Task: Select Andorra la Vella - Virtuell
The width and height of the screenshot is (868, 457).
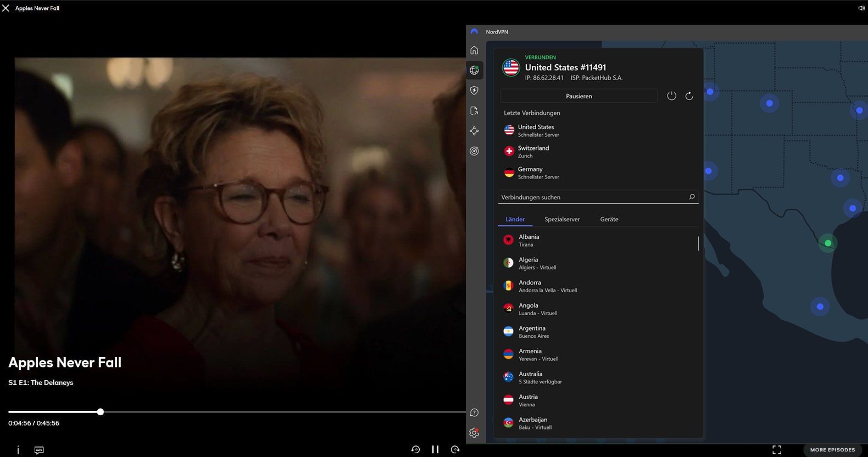Action: pos(597,286)
